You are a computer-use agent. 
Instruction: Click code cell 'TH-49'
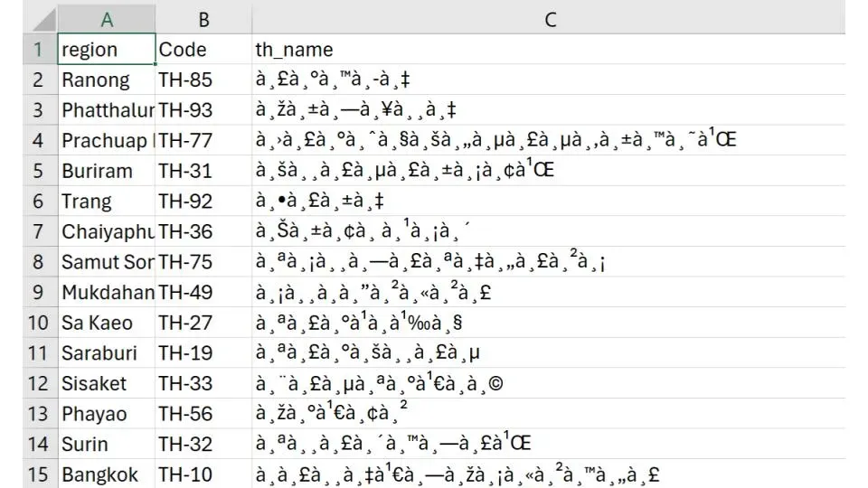pos(203,292)
